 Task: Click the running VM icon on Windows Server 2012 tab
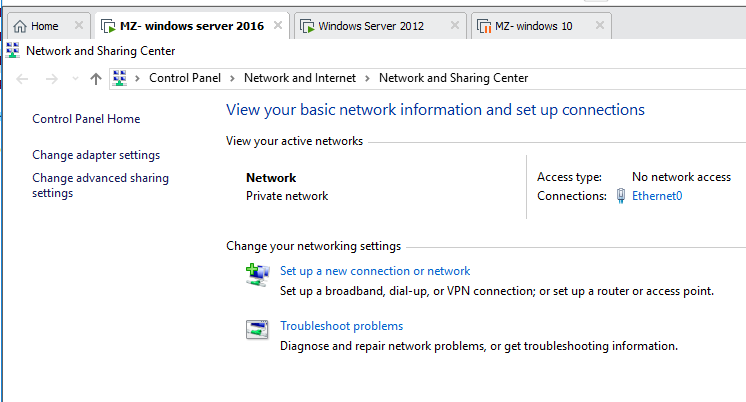click(307, 26)
